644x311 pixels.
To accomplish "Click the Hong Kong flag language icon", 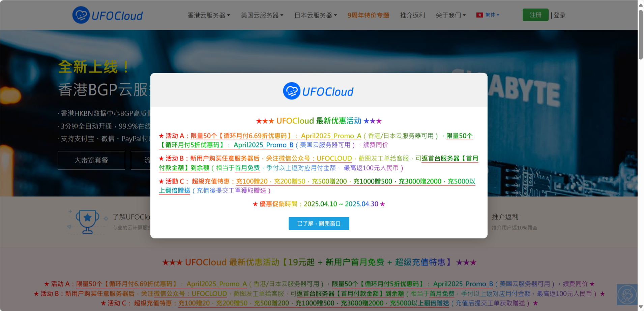I will pos(479,15).
